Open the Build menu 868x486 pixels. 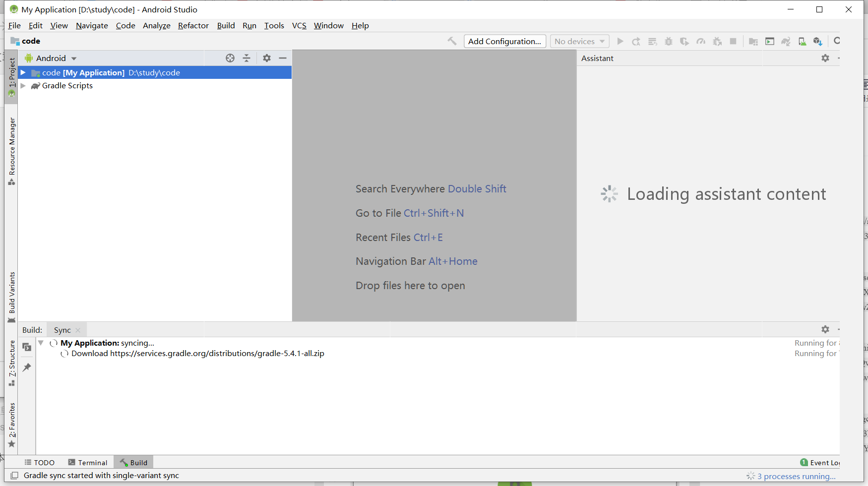[x=226, y=26]
